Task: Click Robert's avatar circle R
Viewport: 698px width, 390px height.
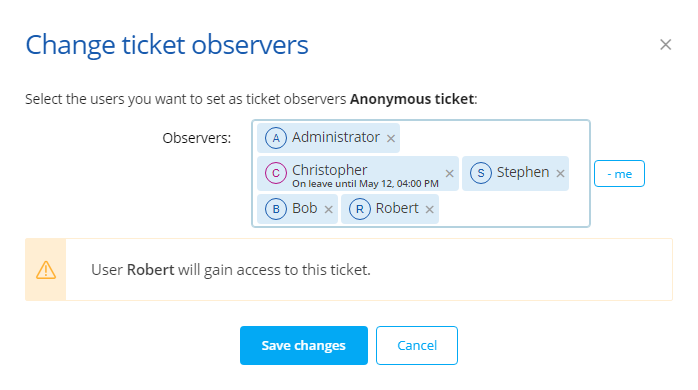Action: [x=360, y=209]
